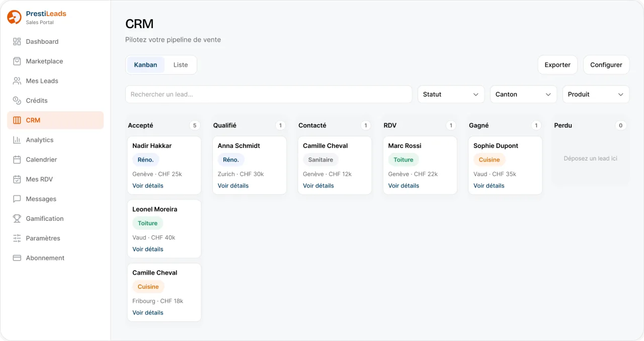The image size is (644, 341).
Task: Open Voir détails on Contacté Camille Cheval card
Action: [x=318, y=186]
